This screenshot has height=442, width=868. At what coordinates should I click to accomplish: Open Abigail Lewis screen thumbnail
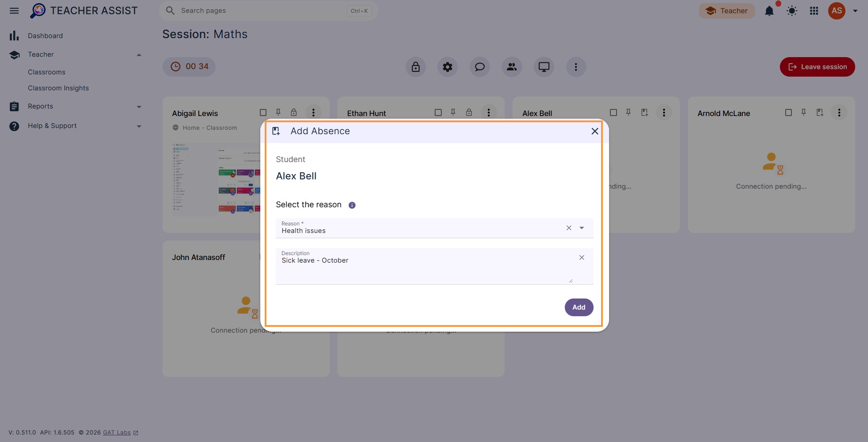(x=216, y=179)
